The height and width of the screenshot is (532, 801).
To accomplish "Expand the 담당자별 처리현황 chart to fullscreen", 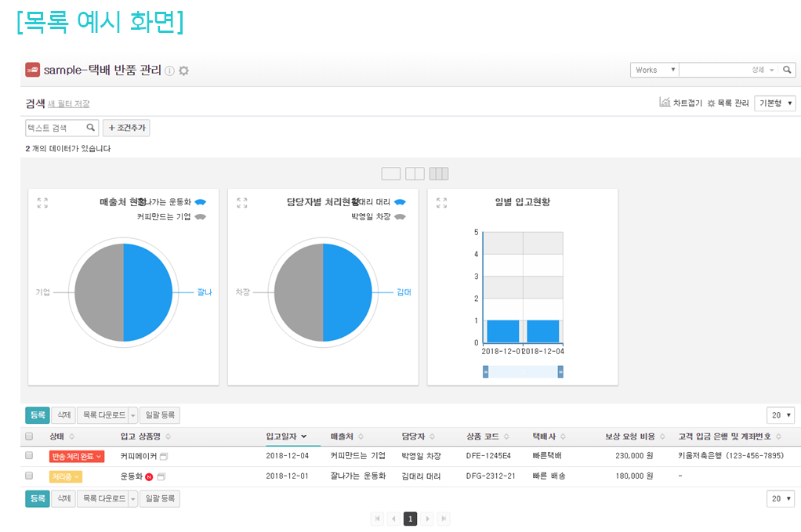I will click(242, 203).
